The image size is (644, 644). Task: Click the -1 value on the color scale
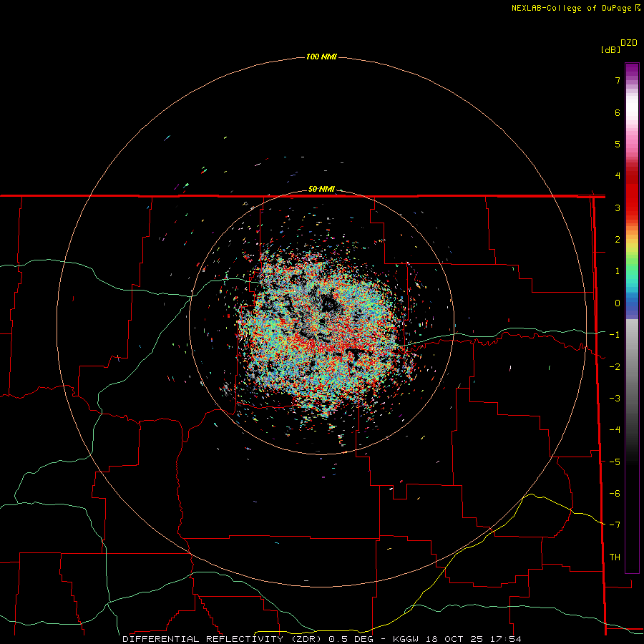click(615, 335)
